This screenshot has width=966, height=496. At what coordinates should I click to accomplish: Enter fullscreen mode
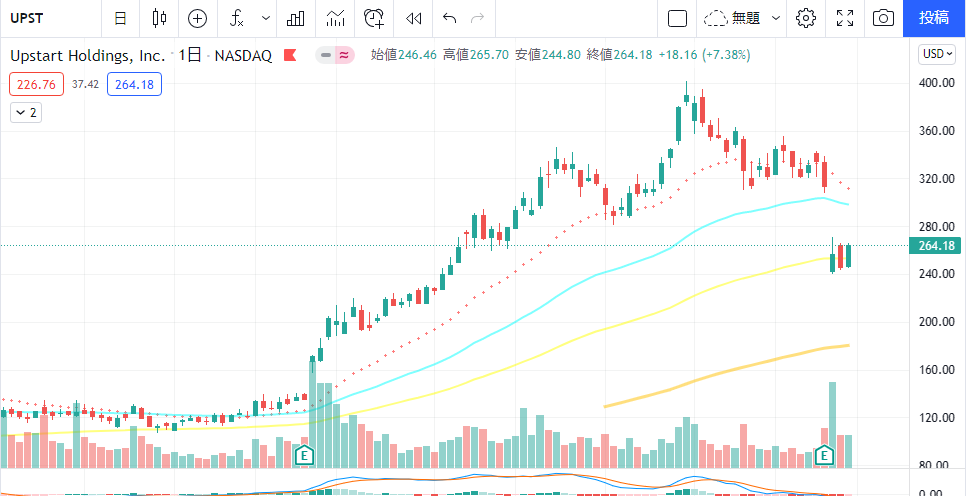click(x=845, y=18)
